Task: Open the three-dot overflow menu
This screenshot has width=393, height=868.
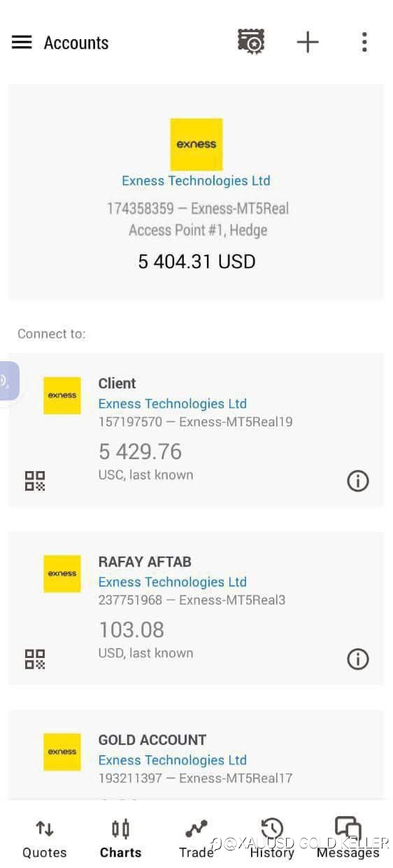Action: [364, 42]
